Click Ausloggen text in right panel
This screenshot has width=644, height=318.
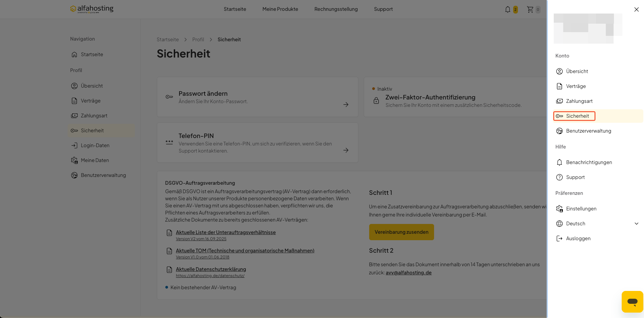point(578,238)
